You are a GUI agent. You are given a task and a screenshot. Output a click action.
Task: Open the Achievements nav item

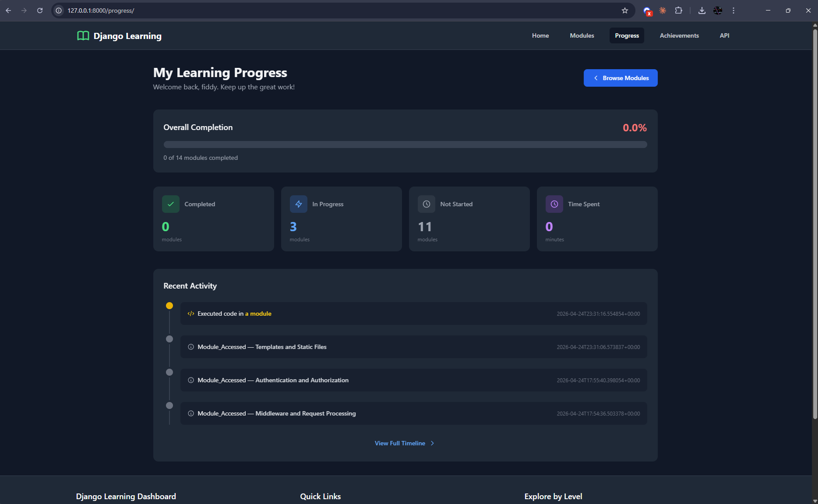pyautogui.click(x=679, y=35)
